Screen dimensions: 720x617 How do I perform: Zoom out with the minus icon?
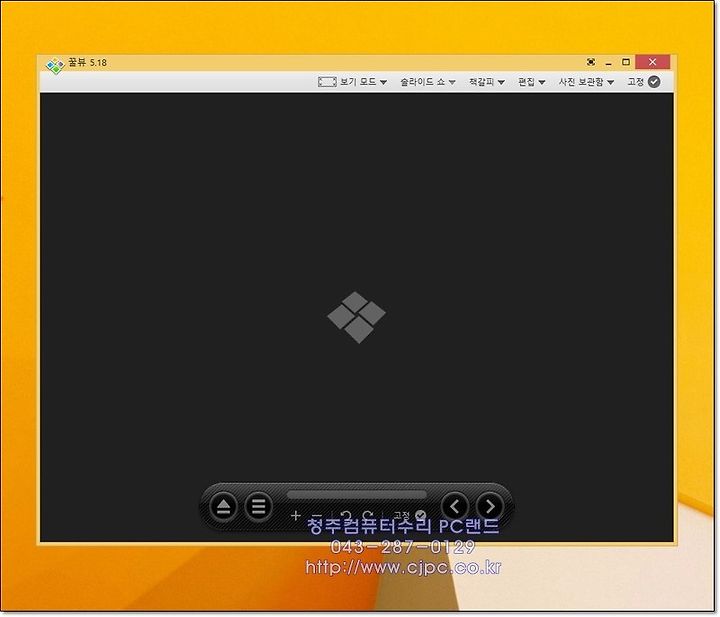point(316,516)
